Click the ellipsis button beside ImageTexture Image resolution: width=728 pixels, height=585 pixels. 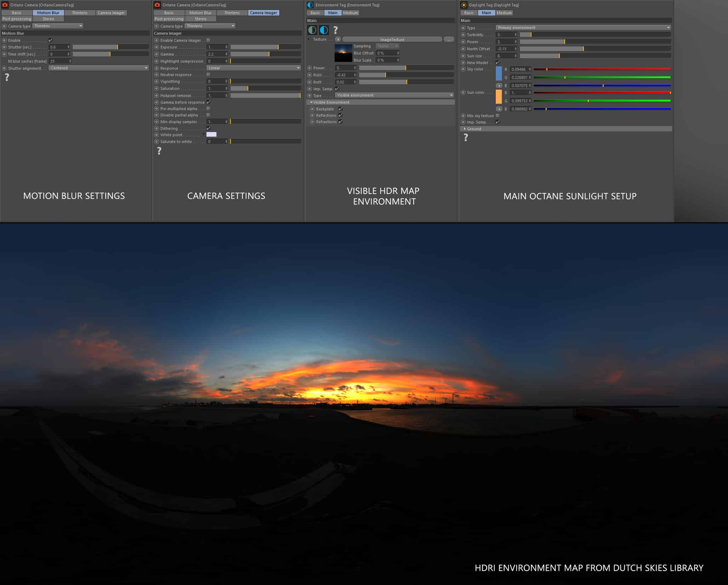tap(449, 39)
